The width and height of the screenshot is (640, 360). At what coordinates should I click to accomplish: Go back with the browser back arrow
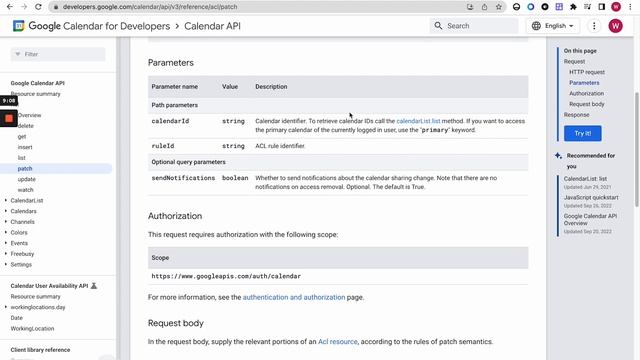(10, 7)
